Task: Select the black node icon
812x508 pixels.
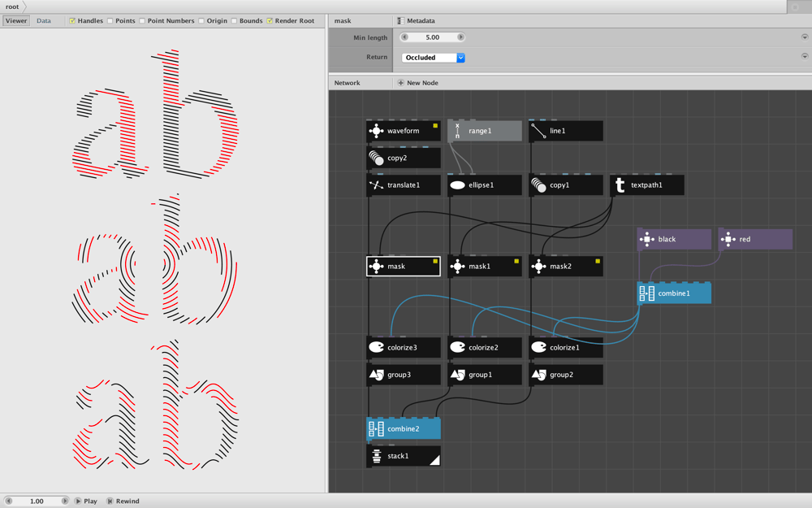Action: 647,240
